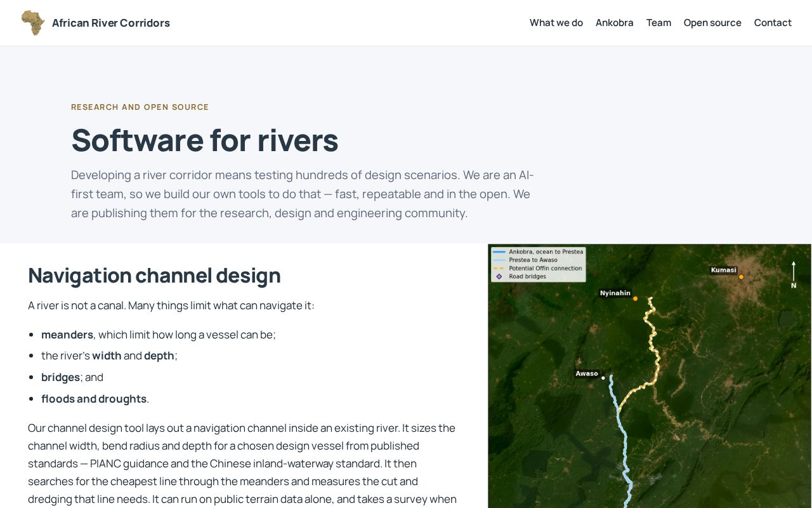Select the Nyinahin marker on the map
The image size is (812, 508).
pyautogui.click(x=635, y=298)
